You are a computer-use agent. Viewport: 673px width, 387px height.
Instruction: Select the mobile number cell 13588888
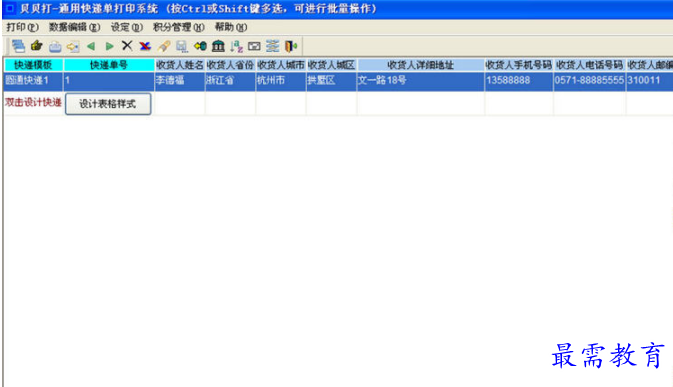pos(519,81)
